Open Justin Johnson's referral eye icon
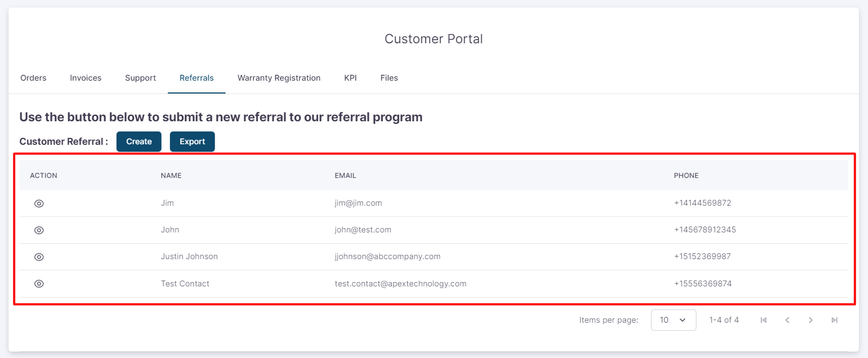Image resolution: width=868 pixels, height=358 pixels. pos(39,257)
